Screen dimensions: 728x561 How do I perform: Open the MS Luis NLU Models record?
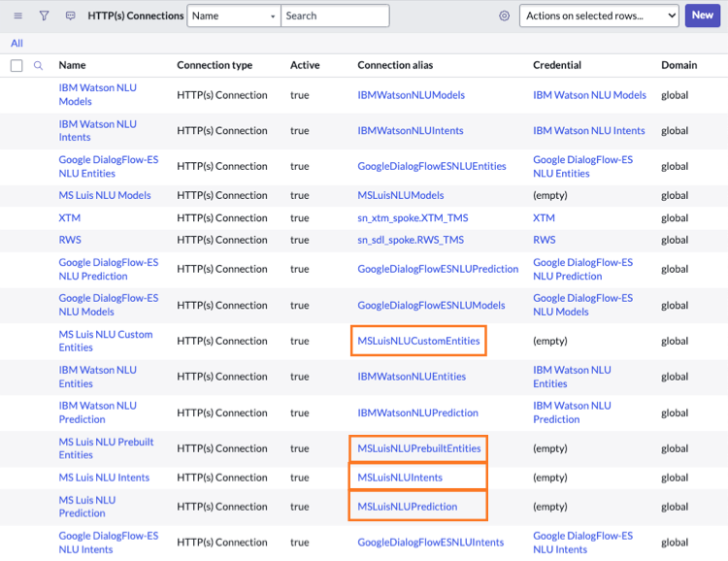coord(105,195)
